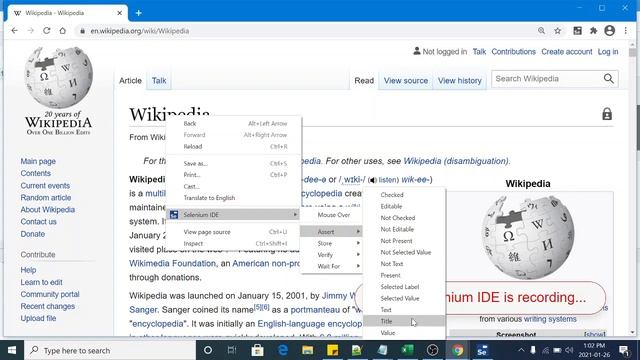Click the Log in link
The height and width of the screenshot is (360, 640).
pos(608,52)
